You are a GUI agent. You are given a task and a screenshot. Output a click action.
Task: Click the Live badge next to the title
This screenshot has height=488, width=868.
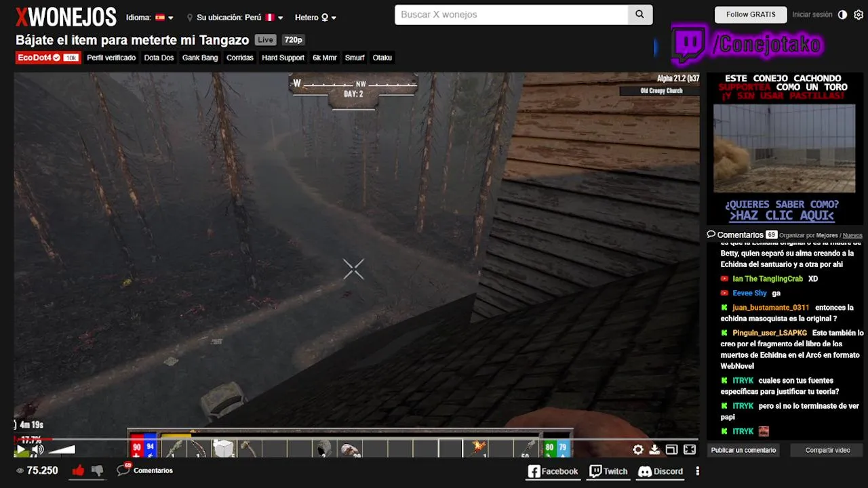click(x=266, y=40)
